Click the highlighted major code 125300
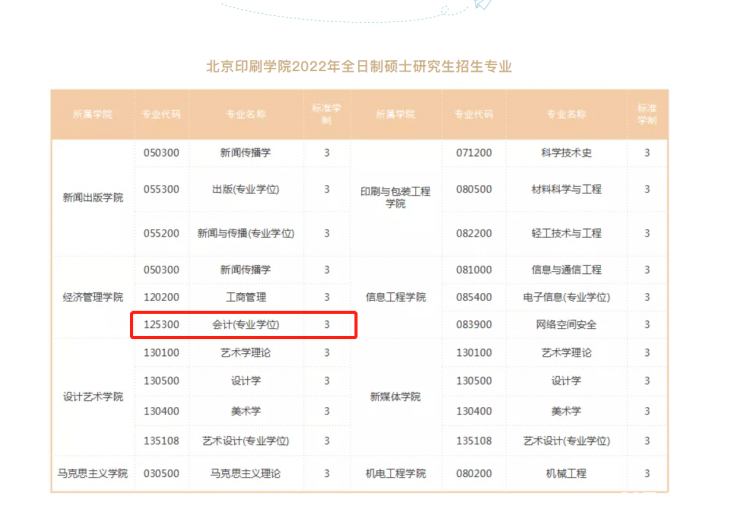Screen dimensions: 750x515 (162, 325)
